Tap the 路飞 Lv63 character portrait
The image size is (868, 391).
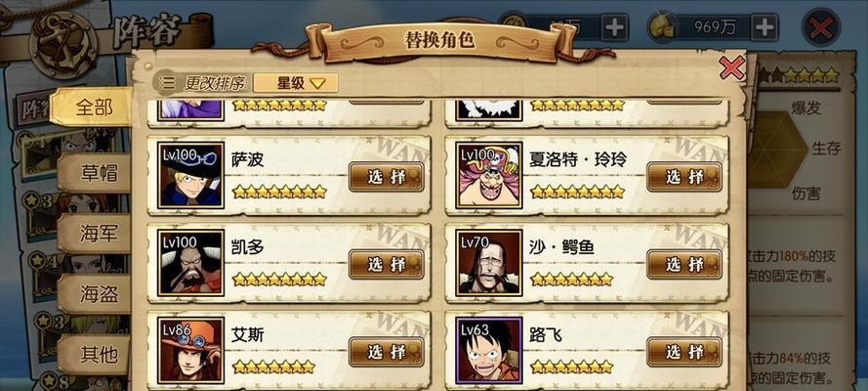tap(489, 350)
